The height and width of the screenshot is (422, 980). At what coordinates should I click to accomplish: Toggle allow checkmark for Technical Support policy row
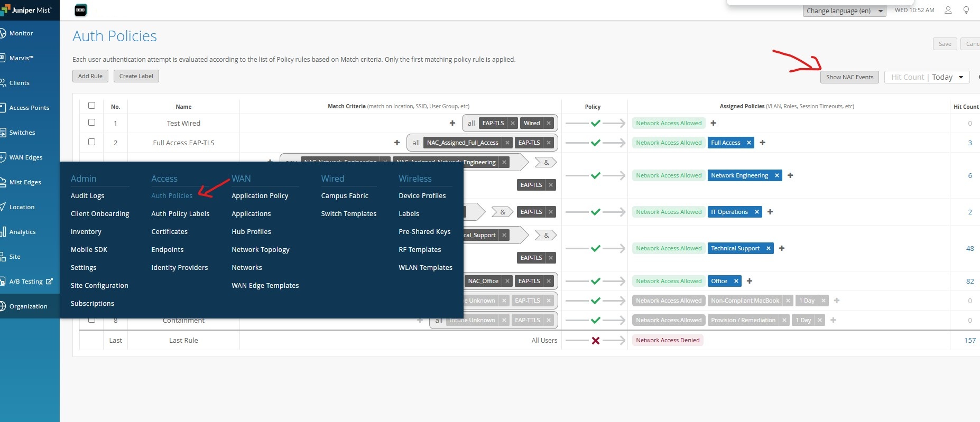pos(596,248)
